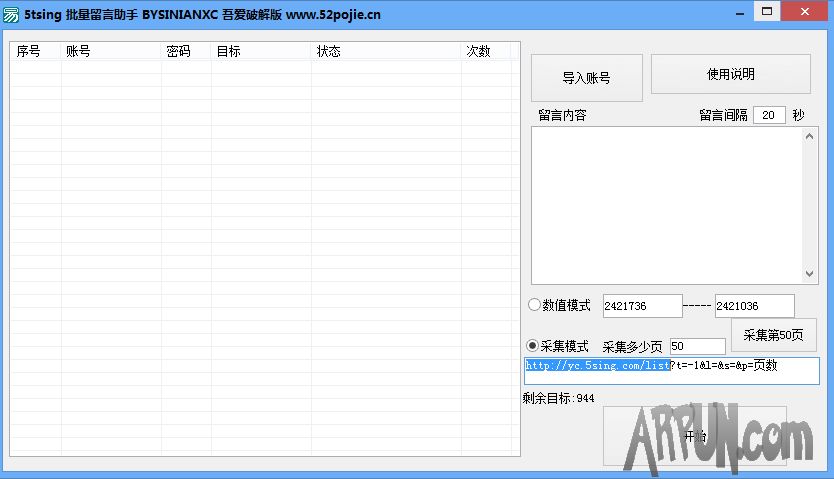Maximize the window

pyautogui.click(x=767, y=12)
